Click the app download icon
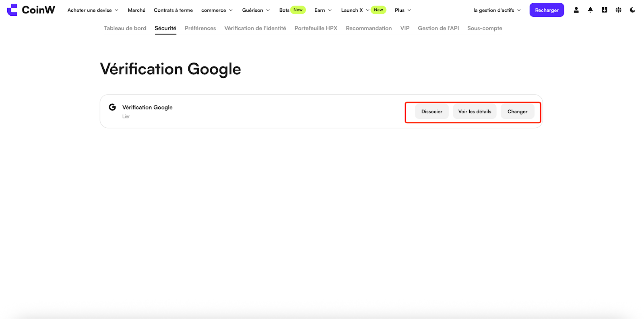The height and width of the screenshot is (319, 644). pos(604,10)
